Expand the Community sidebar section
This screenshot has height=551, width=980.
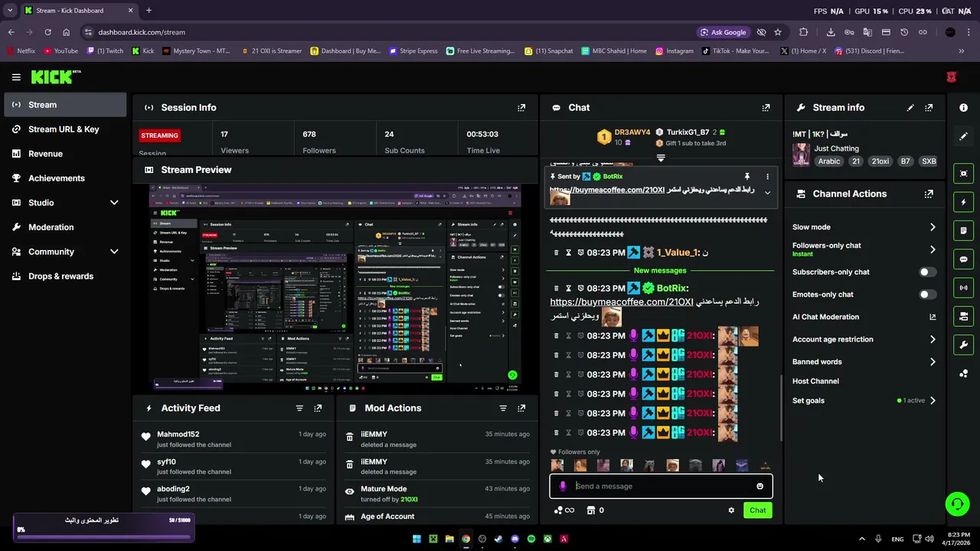click(114, 252)
